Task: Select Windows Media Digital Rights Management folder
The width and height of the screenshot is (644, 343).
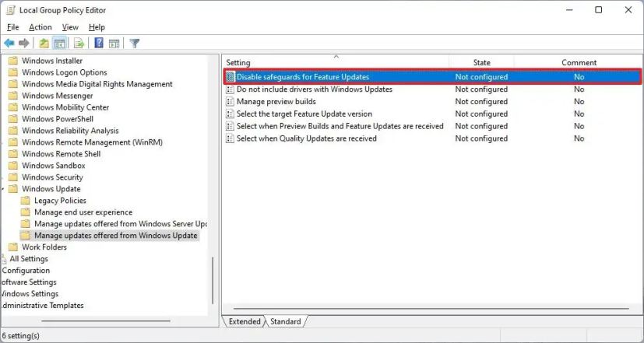Action: (97, 84)
